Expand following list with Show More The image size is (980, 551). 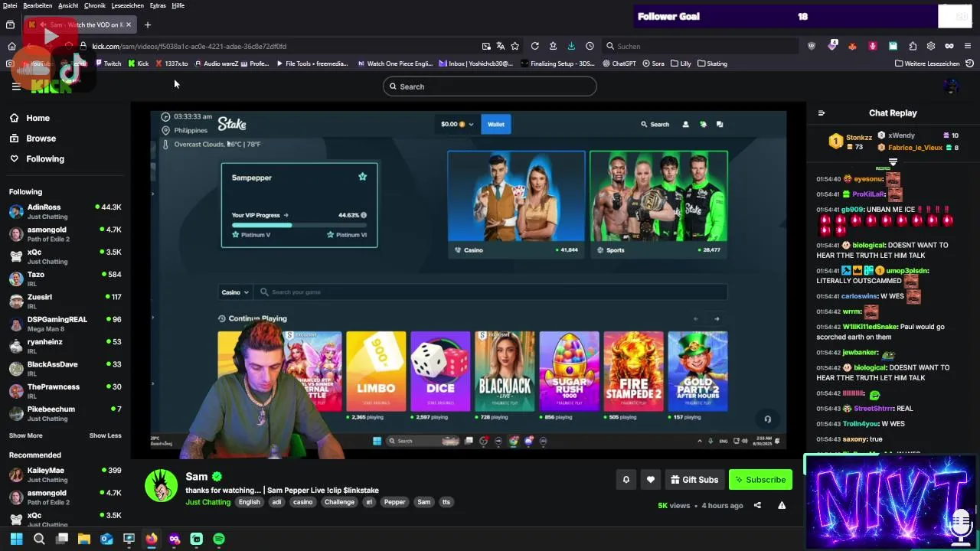coord(26,435)
